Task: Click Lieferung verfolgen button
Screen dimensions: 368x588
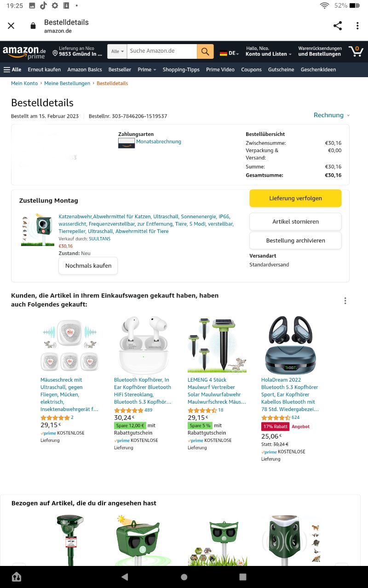Action: point(295,198)
